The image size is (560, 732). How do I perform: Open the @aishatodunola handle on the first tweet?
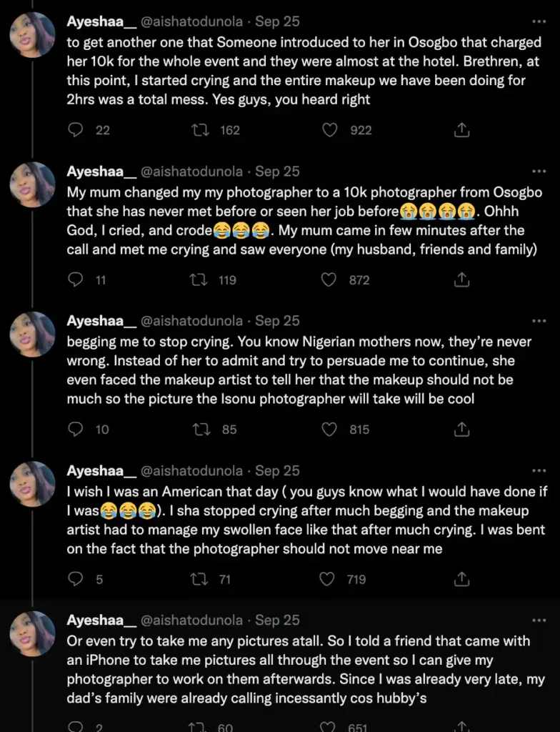tap(191, 22)
